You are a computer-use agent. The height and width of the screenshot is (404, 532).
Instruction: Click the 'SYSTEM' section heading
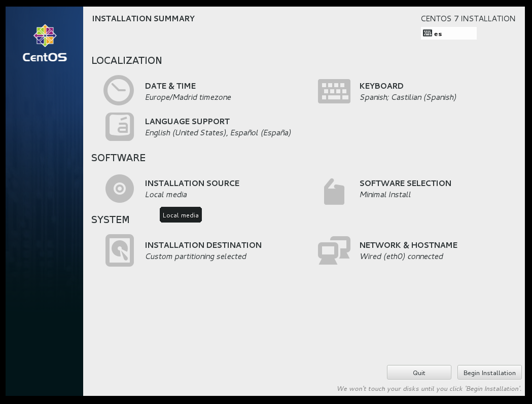[x=110, y=219]
